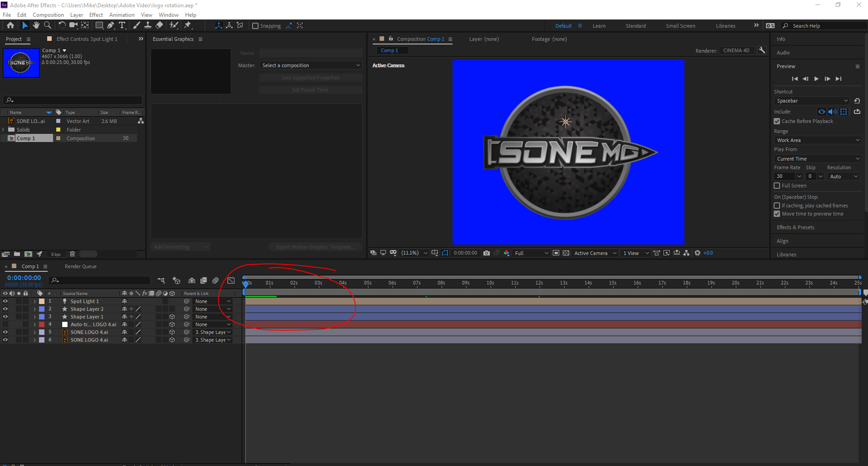
Task: Switch to Effect Controls Spot Light 1 tab
Action: point(87,39)
